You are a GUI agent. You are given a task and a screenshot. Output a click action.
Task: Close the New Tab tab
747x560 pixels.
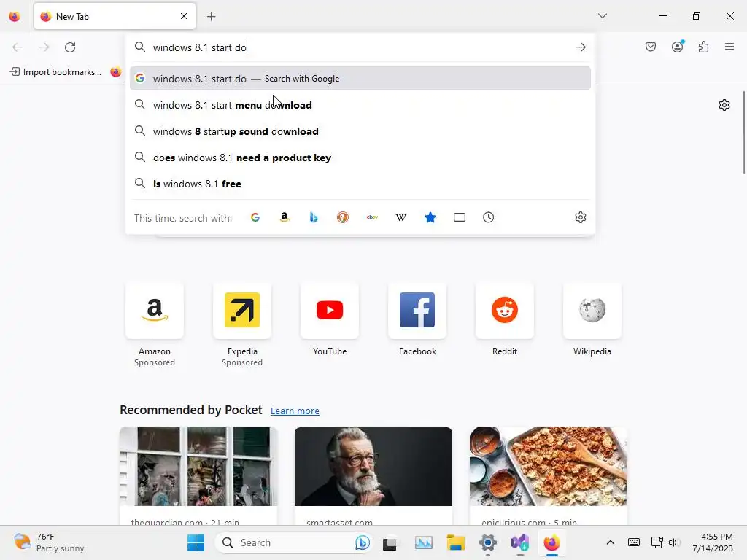tap(184, 16)
